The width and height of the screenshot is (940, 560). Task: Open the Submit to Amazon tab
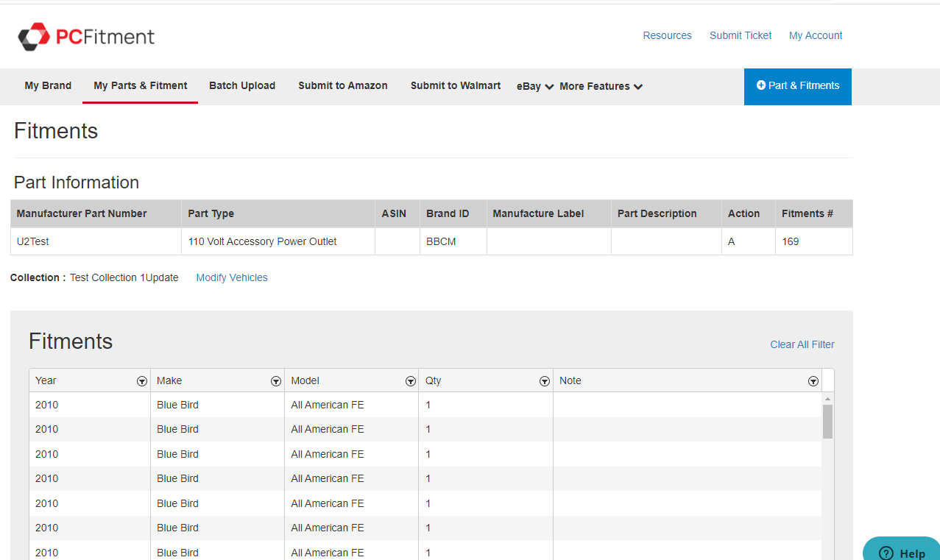[342, 86]
